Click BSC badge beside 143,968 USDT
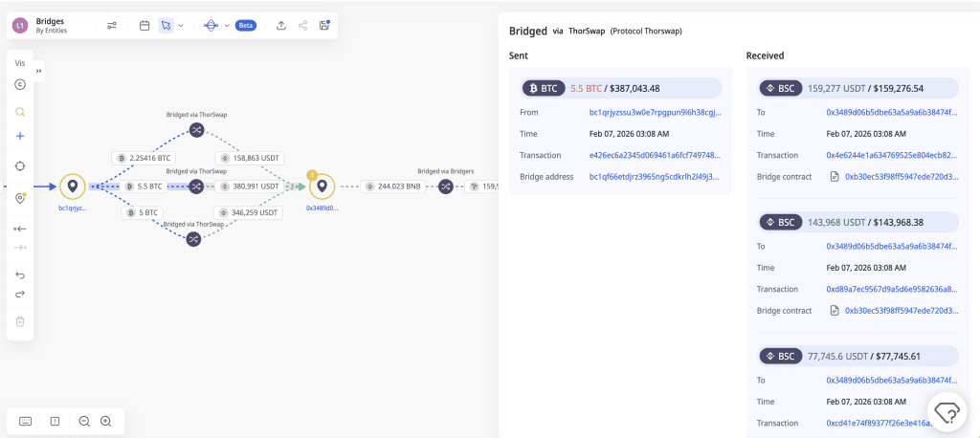Screen dimensions: 980x438 [781, 223]
